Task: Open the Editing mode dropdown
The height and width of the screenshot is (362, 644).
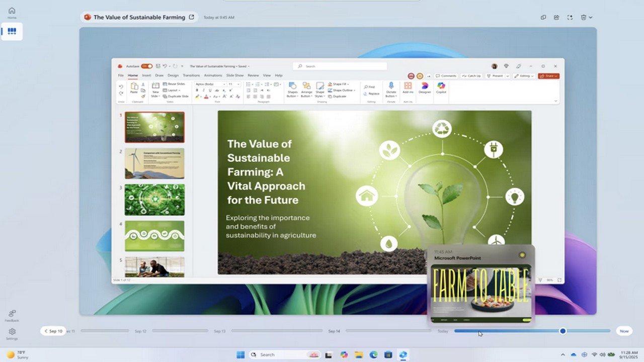Action: 524,76
